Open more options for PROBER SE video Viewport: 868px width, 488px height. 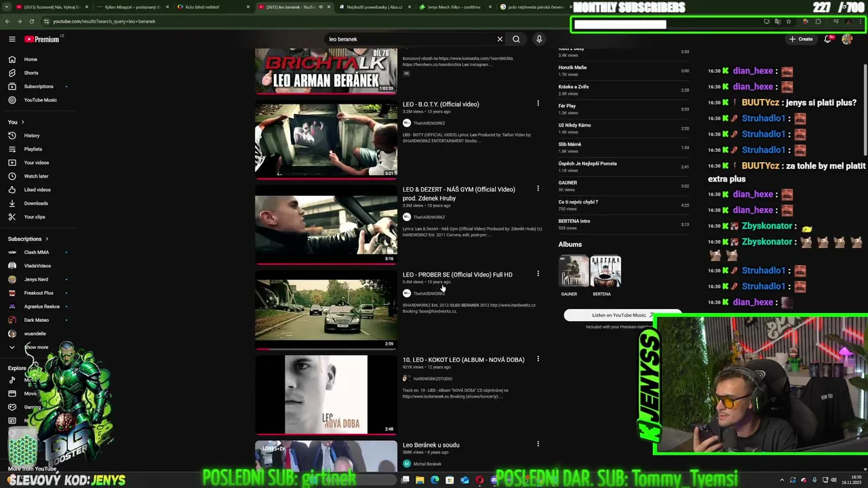point(538,274)
